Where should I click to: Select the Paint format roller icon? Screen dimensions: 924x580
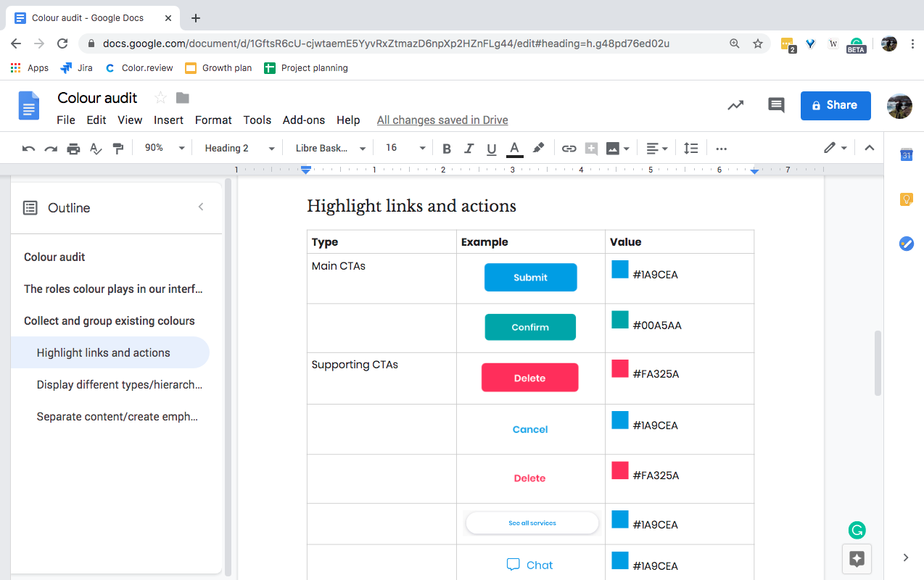[x=118, y=148]
